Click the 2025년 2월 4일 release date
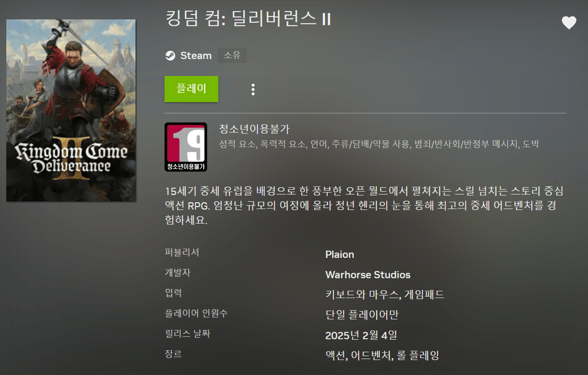Viewport: 588px width, 375px height. [361, 335]
